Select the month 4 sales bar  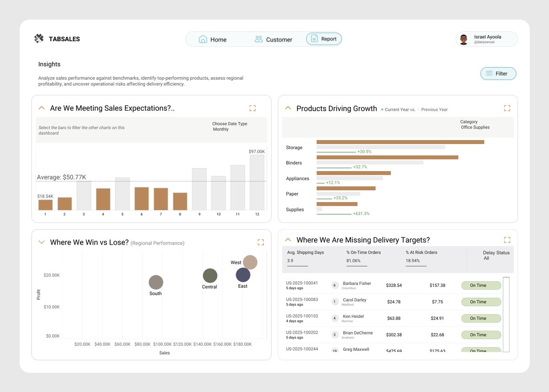(x=103, y=199)
